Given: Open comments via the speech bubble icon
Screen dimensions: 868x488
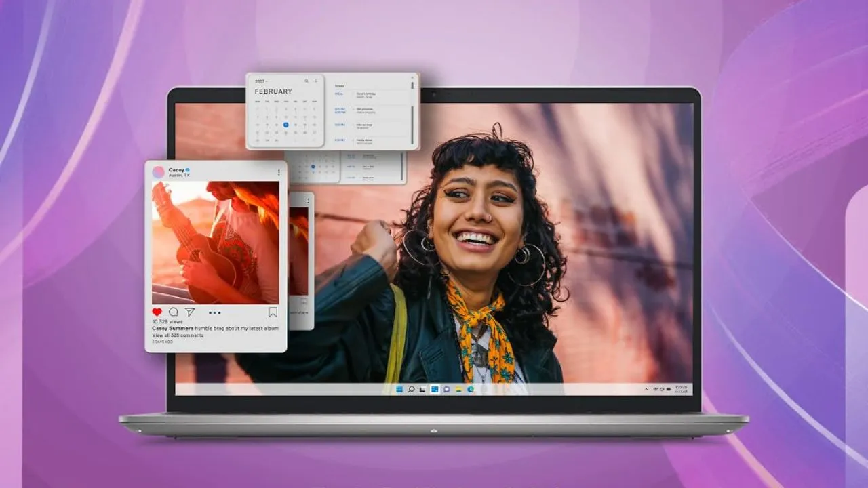Looking at the screenshot, I should 174,312.
